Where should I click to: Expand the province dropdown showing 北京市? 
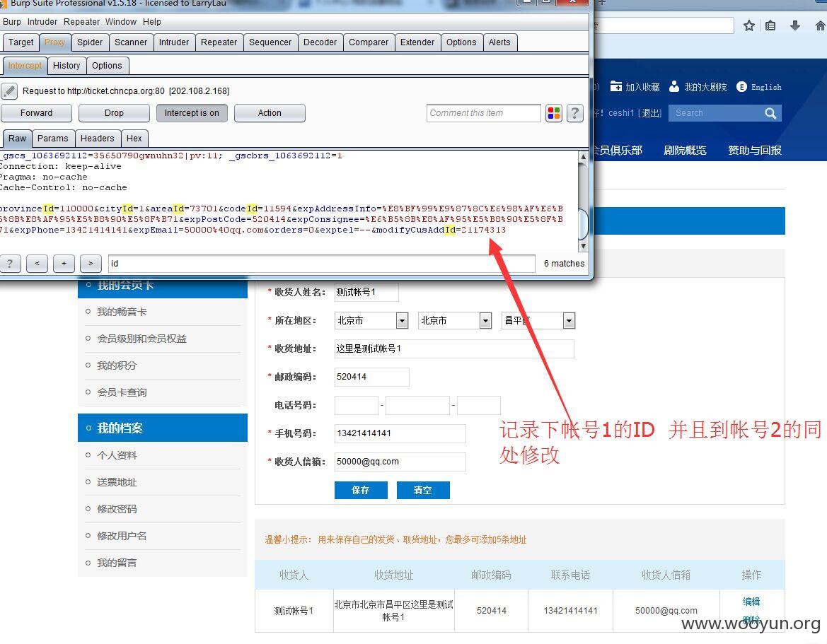(x=402, y=320)
